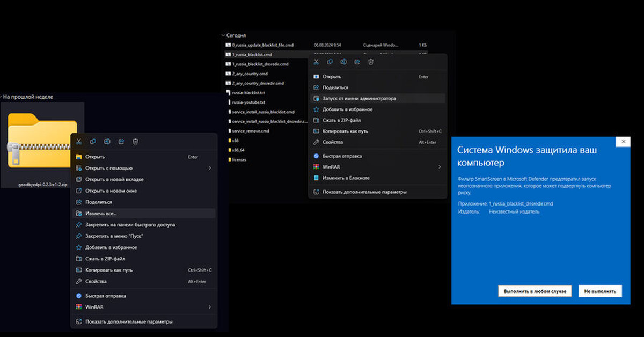Click the Cut scissors icon in the cmd file context menu
Image resolution: width=644 pixels, height=337 pixels.
pos(316,62)
